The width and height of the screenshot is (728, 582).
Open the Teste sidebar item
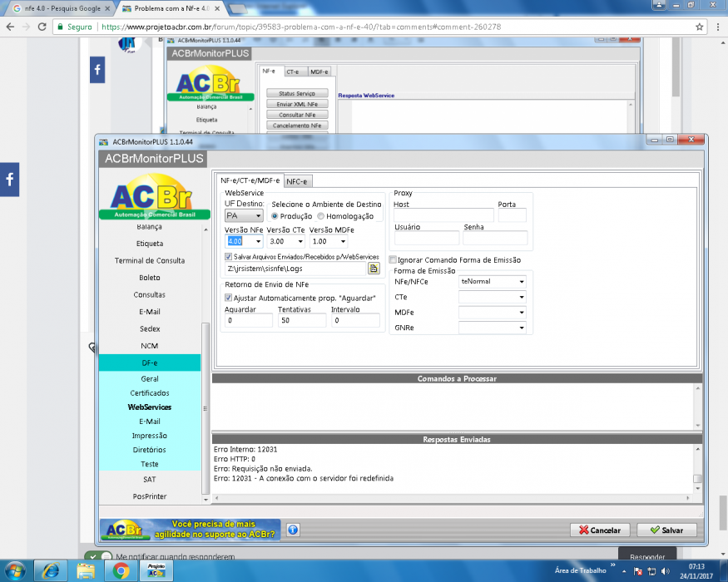(x=150, y=464)
